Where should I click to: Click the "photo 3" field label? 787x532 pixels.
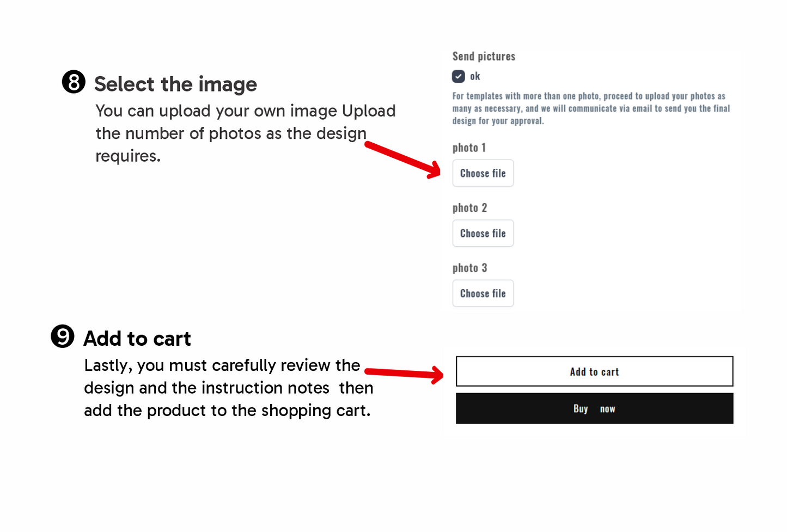[469, 268]
